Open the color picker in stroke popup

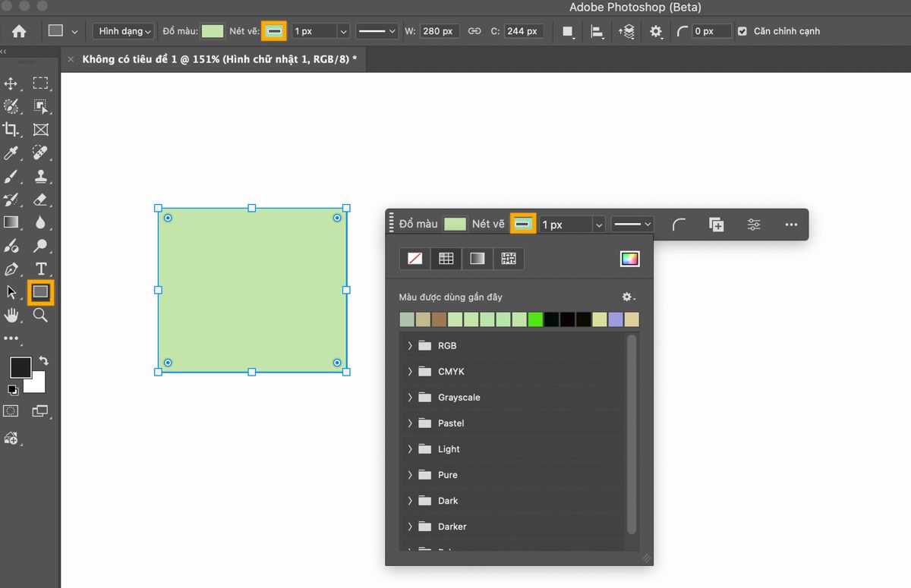coord(629,259)
